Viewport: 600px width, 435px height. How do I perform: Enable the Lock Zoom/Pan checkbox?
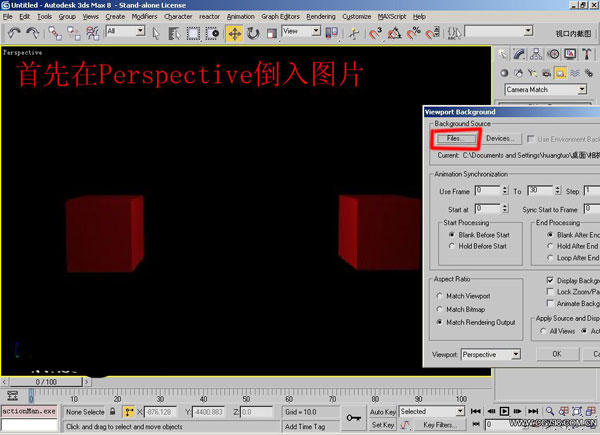pyautogui.click(x=550, y=292)
